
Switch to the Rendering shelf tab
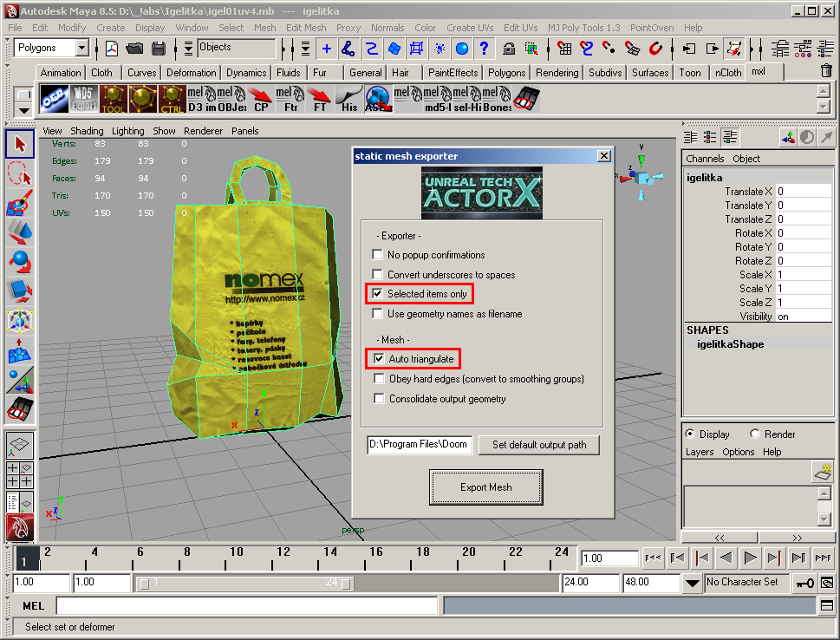[x=557, y=72]
